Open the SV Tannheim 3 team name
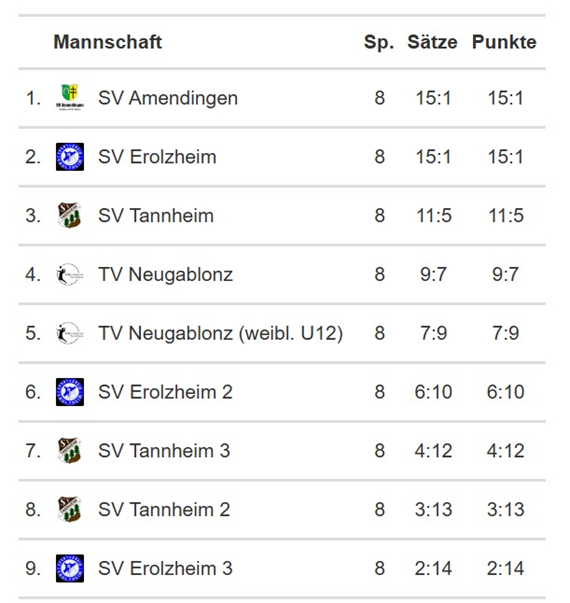 164,451
